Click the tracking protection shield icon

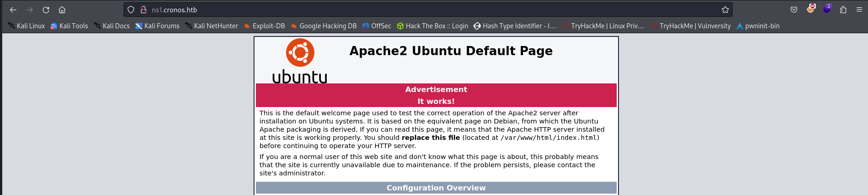(131, 10)
